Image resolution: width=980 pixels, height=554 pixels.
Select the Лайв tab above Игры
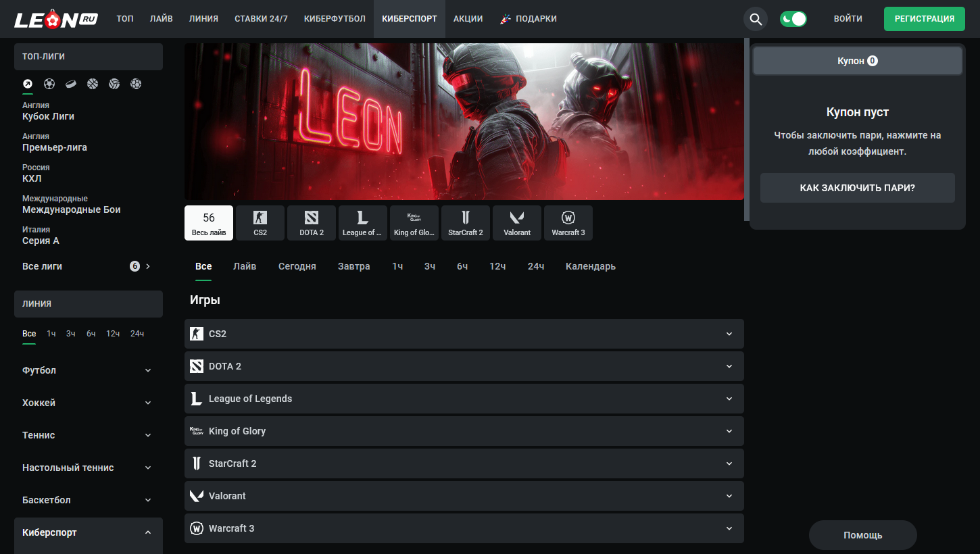(245, 266)
